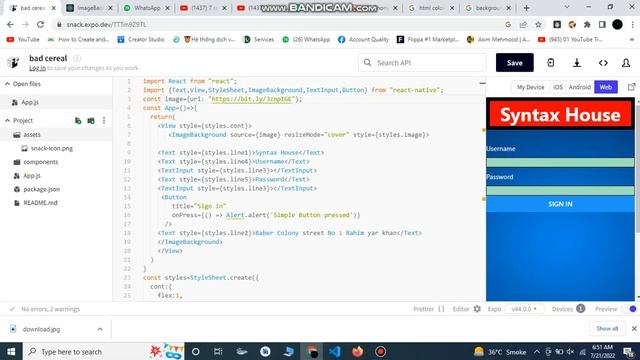The image size is (640, 360).
Task: Click the Save button
Action: (514, 62)
